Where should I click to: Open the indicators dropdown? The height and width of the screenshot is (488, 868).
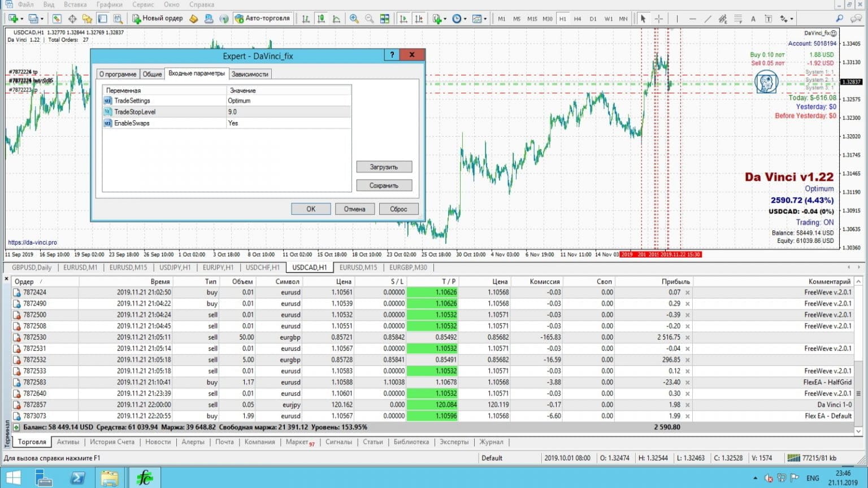click(444, 18)
